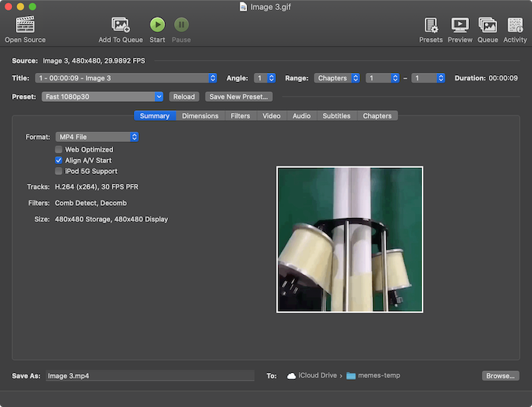Open the starting chapter dropdown
532x407 pixels.
click(x=382, y=78)
